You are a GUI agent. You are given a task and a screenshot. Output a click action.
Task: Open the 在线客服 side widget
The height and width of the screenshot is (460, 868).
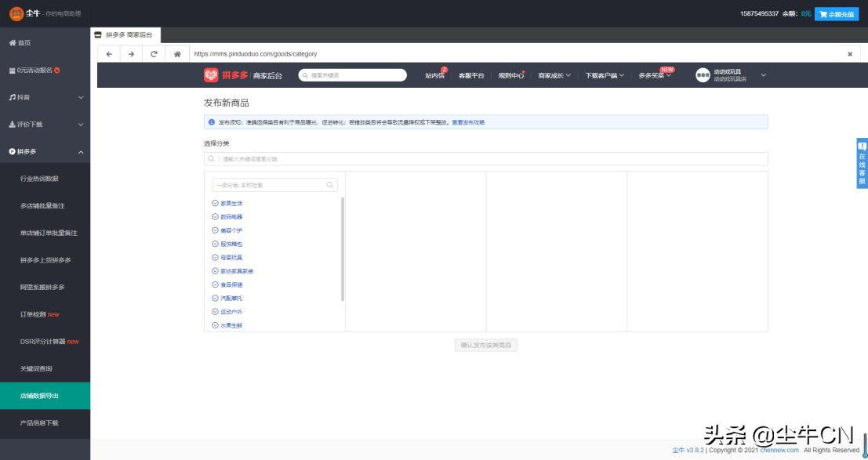click(862, 165)
